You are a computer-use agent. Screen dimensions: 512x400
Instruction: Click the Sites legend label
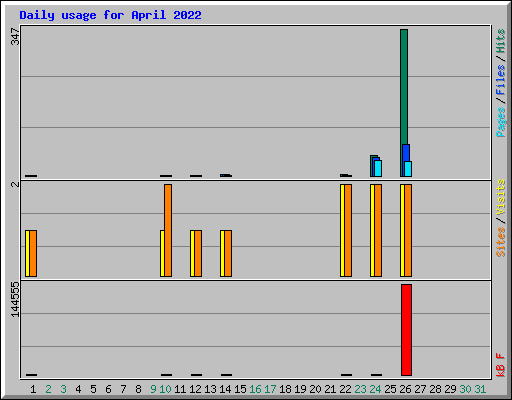(501, 242)
